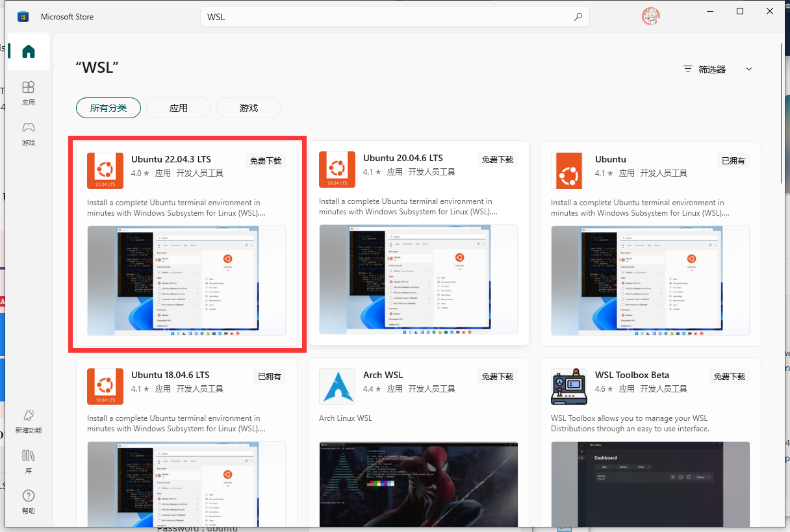Expand the 筛选器 filter dropdown

point(718,70)
